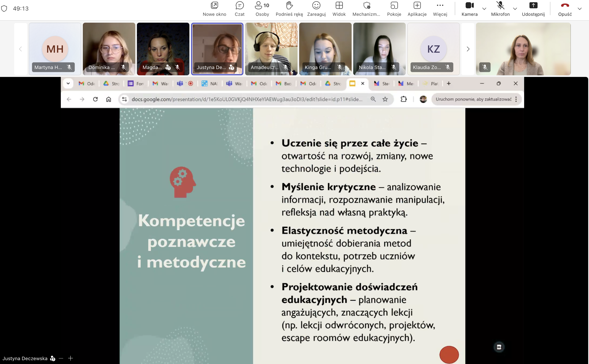Open the Czat chat panel

pyautogui.click(x=239, y=9)
